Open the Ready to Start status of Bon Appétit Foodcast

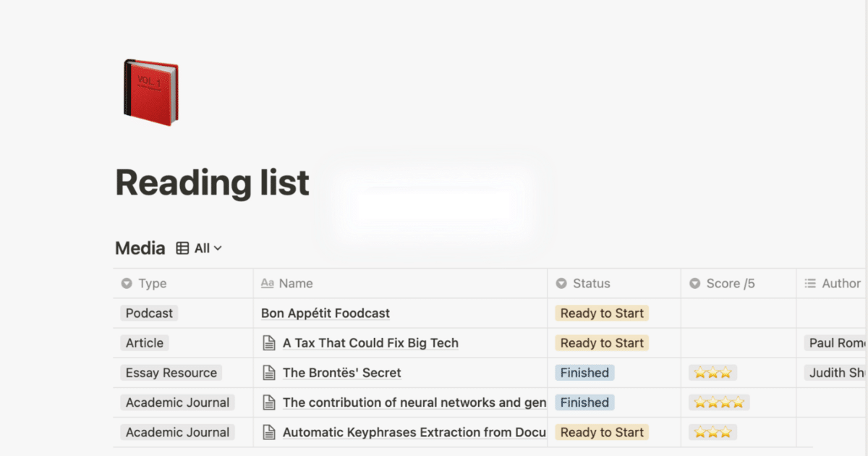click(602, 313)
